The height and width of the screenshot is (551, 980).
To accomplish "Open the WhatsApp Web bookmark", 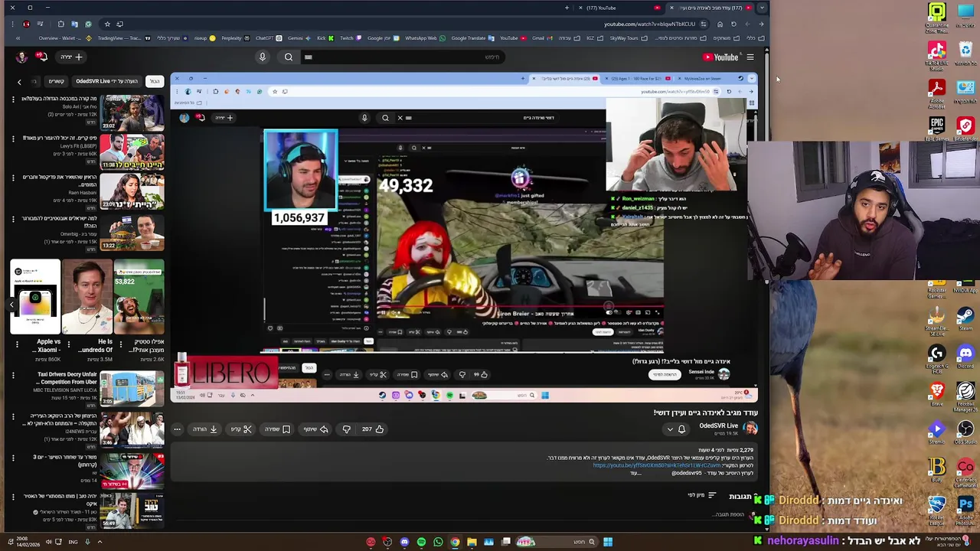I will (426, 38).
